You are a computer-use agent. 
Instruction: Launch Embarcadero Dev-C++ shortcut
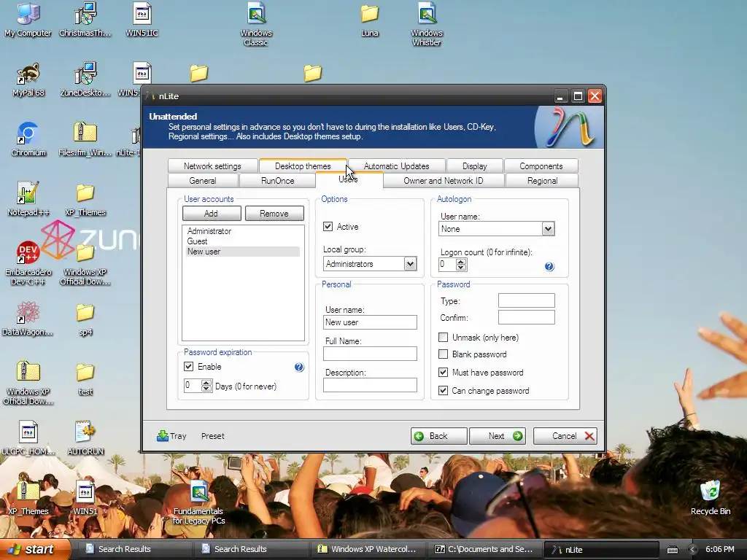coord(28,262)
